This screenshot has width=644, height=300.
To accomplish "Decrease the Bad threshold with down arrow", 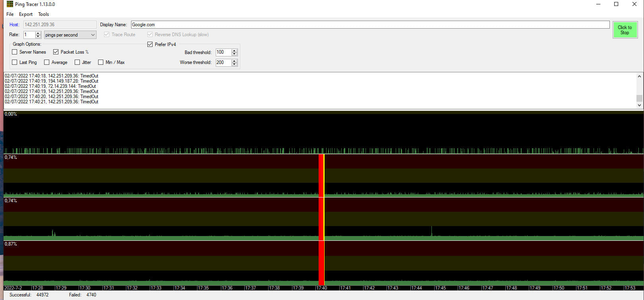I will 234,54.
